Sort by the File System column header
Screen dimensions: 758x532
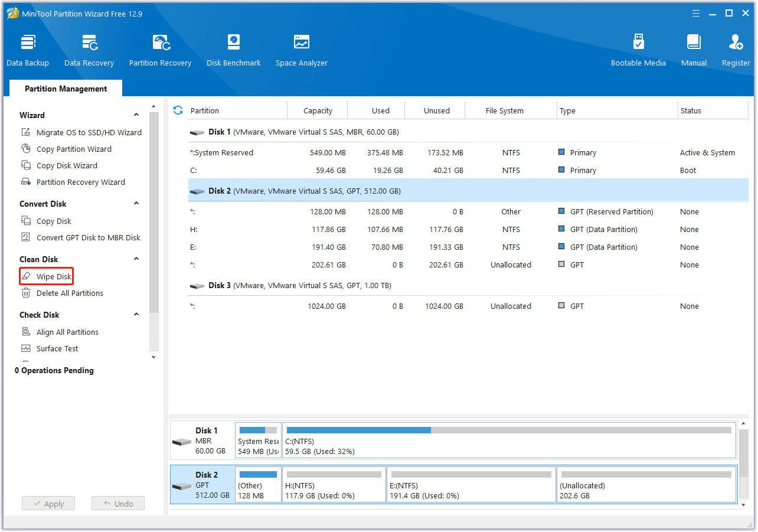(x=511, y=110)
